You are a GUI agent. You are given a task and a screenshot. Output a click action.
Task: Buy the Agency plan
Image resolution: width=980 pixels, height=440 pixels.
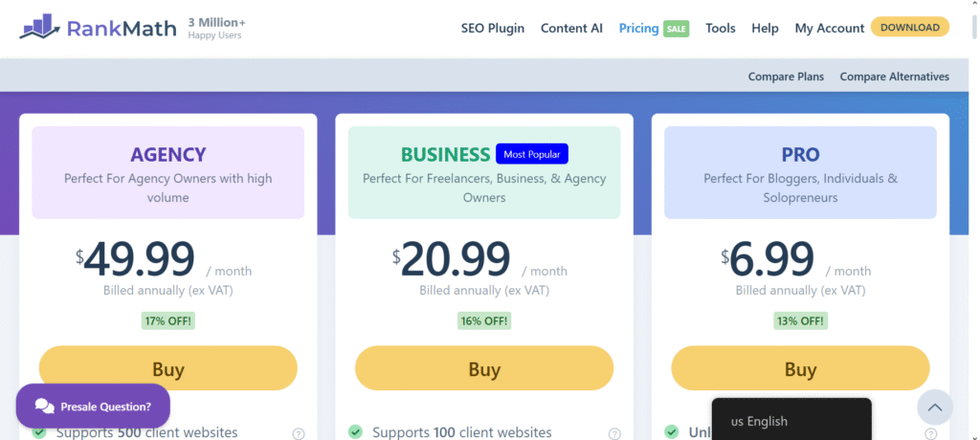[x=168, y=369]
